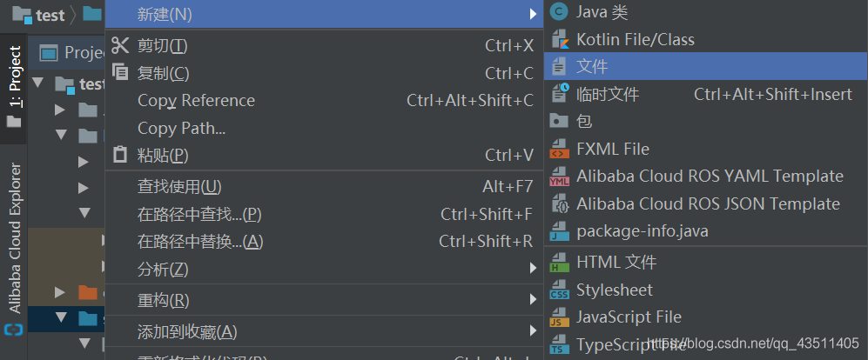Image resolution: width=868 pixels, height=360 pixels.
Task: Collapse the selected blue folder node arrow
Action: (x=62, y=317)
